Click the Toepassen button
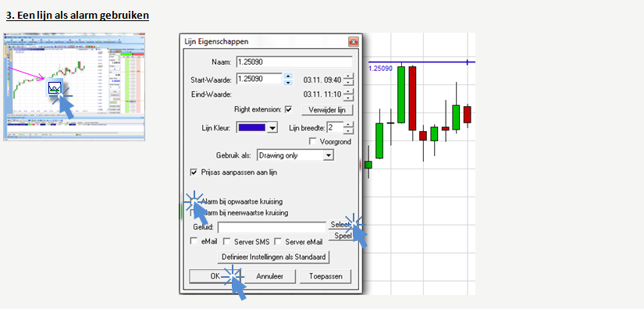644x309 pixels. [x=326, y=276]
